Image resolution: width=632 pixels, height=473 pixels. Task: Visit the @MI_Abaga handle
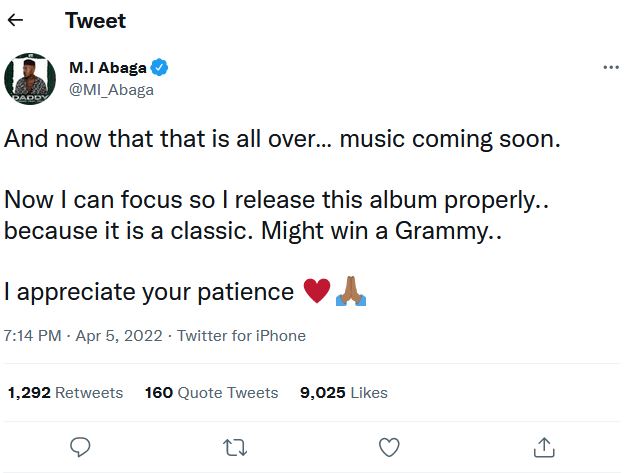click(111, 89)
